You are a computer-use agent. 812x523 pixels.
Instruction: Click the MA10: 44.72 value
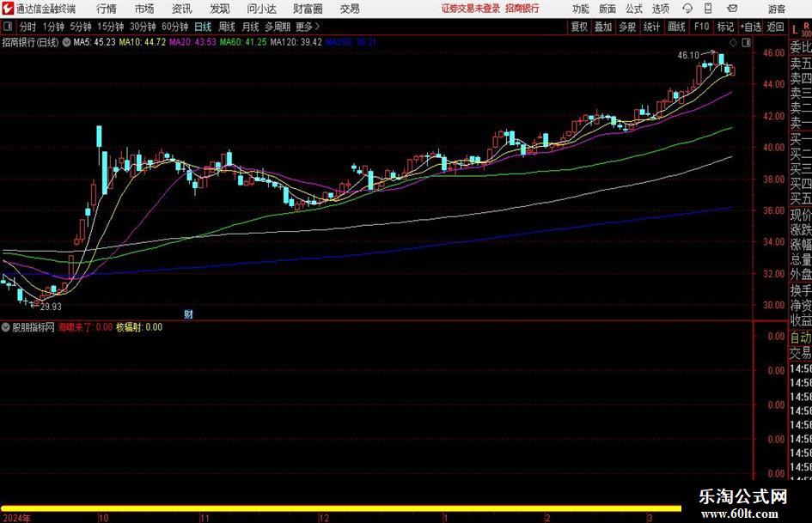143,42
